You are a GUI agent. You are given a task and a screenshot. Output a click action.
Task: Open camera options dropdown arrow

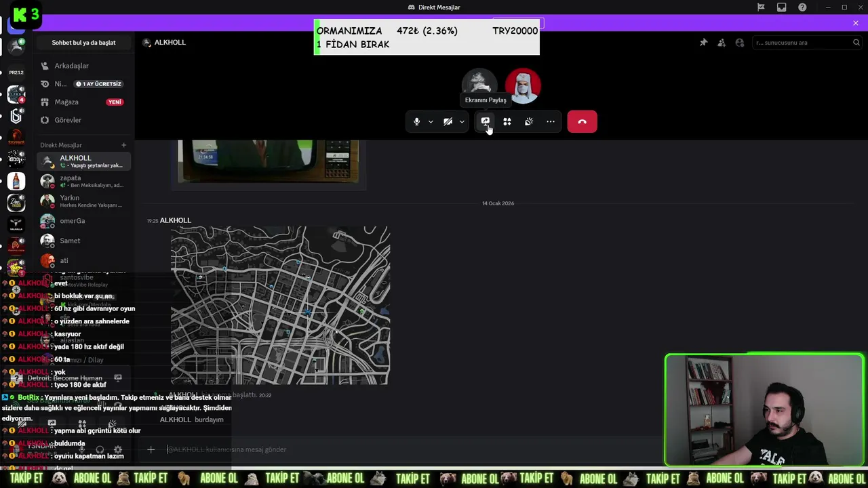click(462, 122)
